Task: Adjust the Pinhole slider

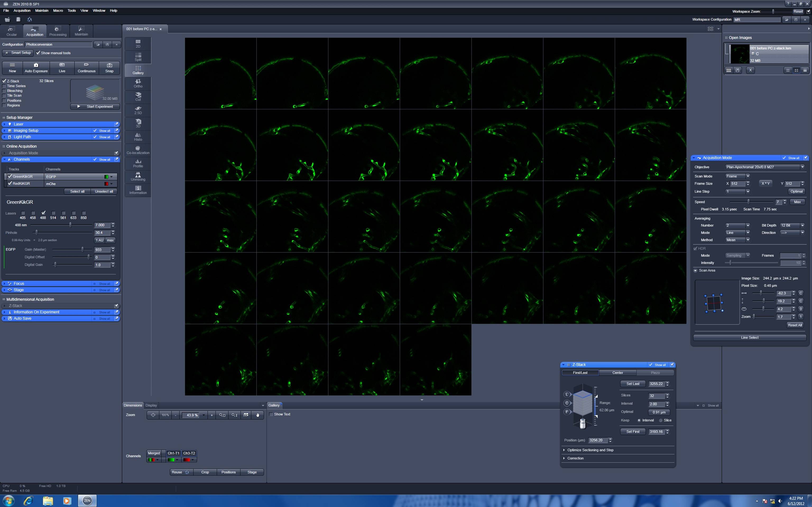Action: (x=36, y=232)
